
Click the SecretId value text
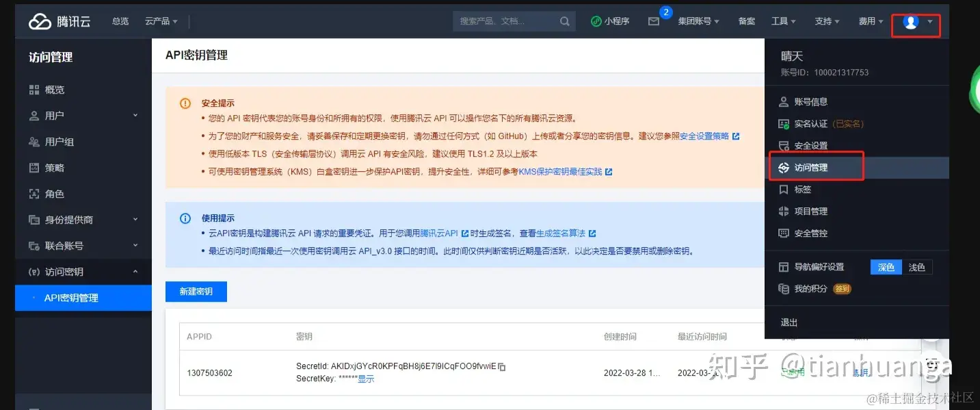[x=412, y=367]
